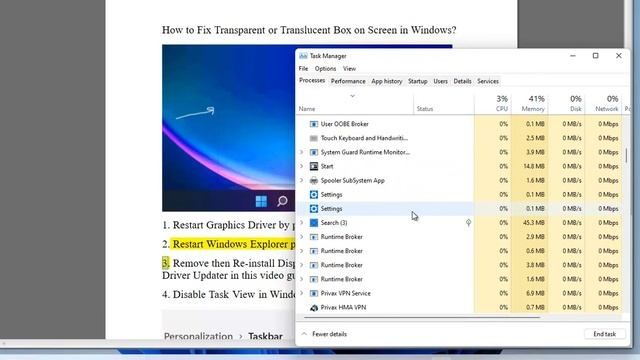Switch to the Users tab
Viewport: 640px width, 360px height.
click(440, 81)
